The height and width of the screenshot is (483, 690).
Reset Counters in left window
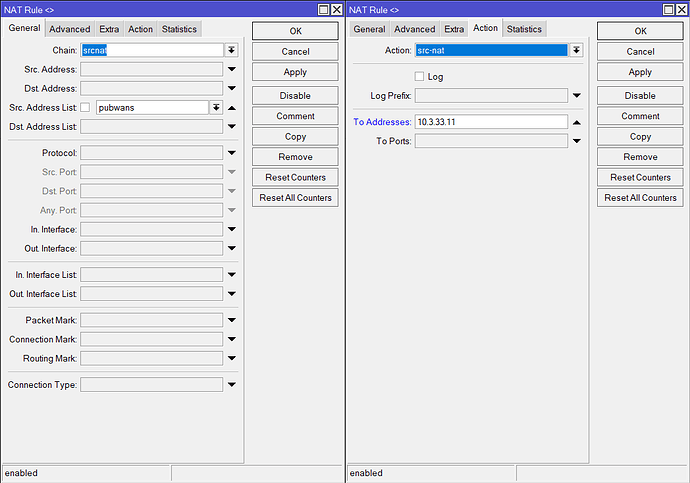click(295, 177)
